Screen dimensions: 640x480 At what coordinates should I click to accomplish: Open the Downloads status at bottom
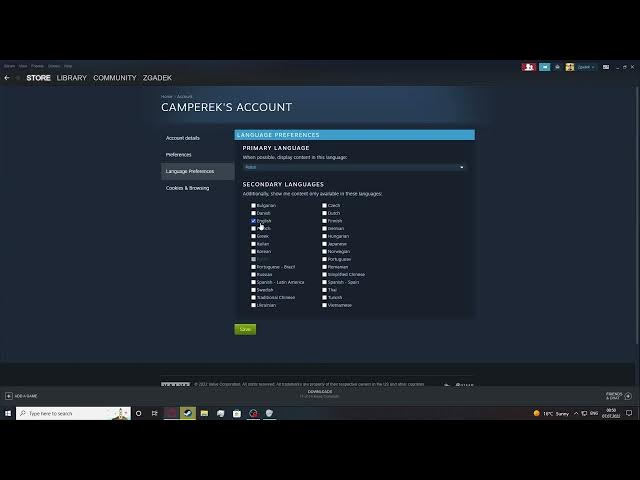(x=320, y=394)
